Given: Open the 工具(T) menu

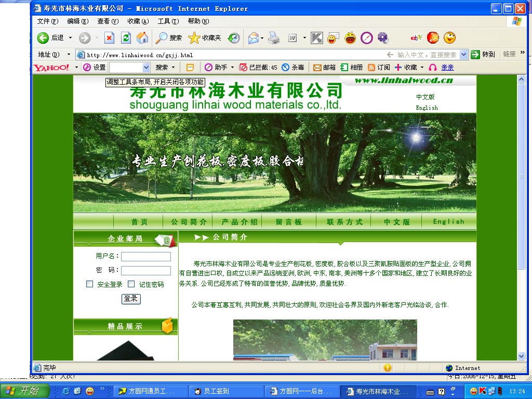Looking at the screenshot, I should pos(168,21).
